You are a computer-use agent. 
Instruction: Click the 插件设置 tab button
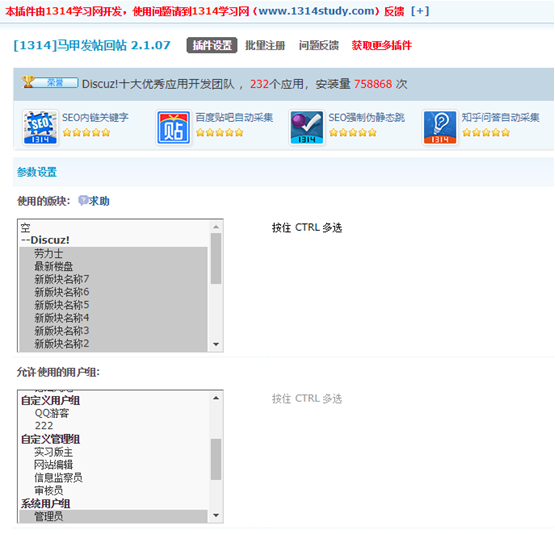pyautogui.click(x=212, y=45)
